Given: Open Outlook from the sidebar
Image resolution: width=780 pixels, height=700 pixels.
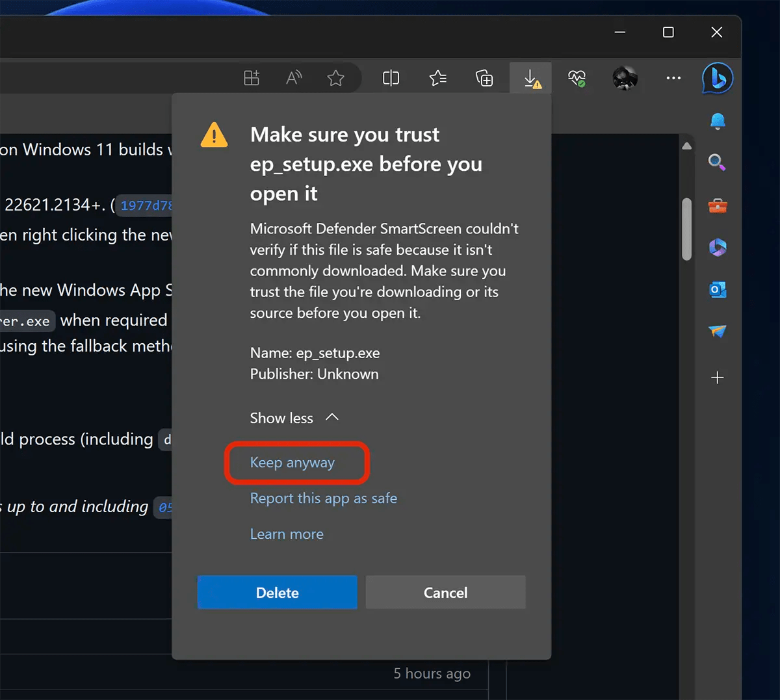Looking at the screenshot, I should pyautogui.click(x=717, y=289).
